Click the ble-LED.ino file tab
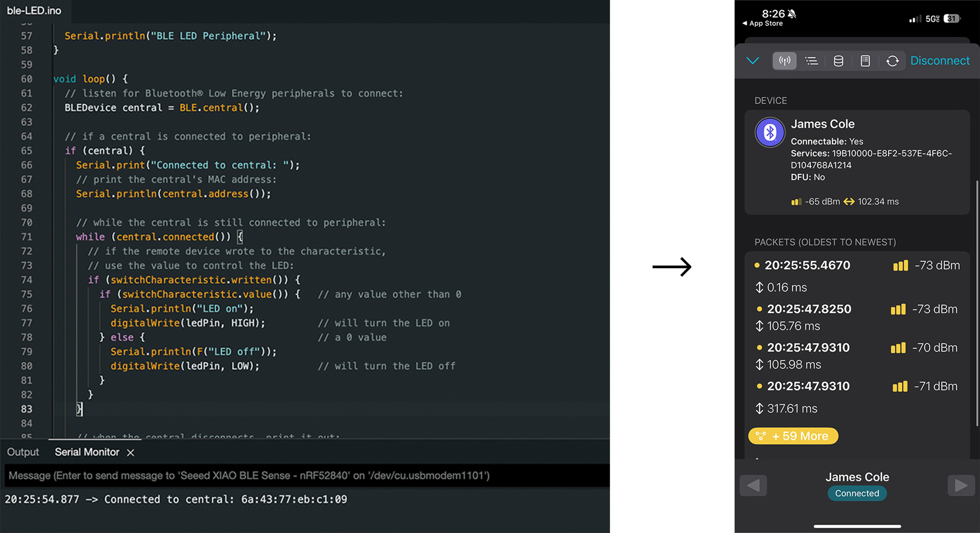Image resolution: width=980 pixels, height=533 pixels. (34, 11)
